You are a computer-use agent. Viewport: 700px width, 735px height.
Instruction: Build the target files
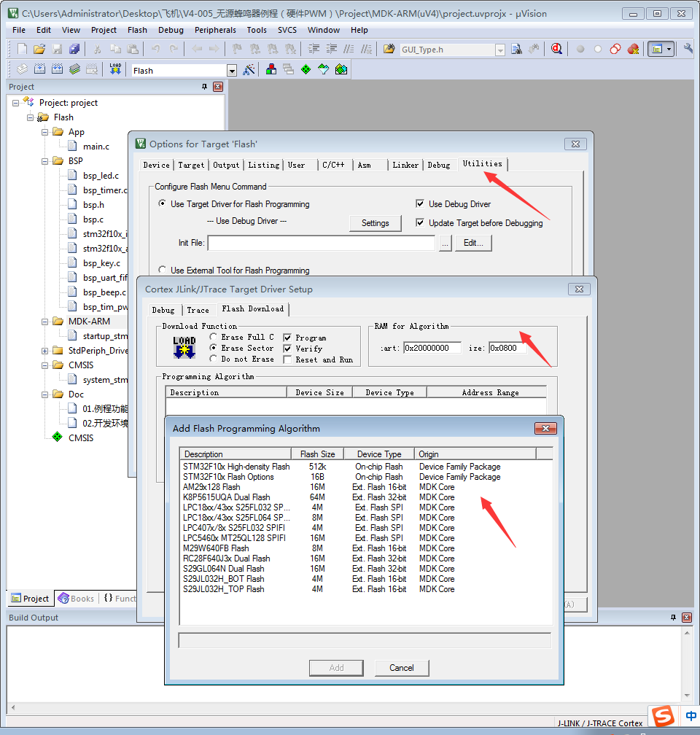coord(39,69)
